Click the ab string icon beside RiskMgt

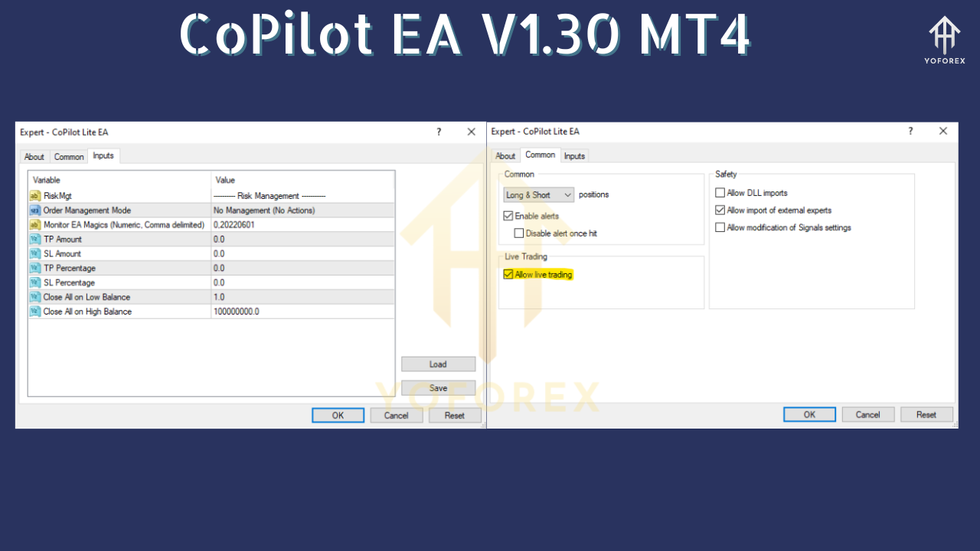[x=34, y=196]
